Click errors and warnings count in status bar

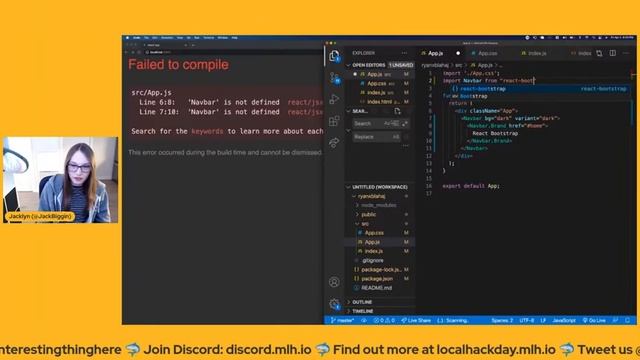tap(384, 320)
